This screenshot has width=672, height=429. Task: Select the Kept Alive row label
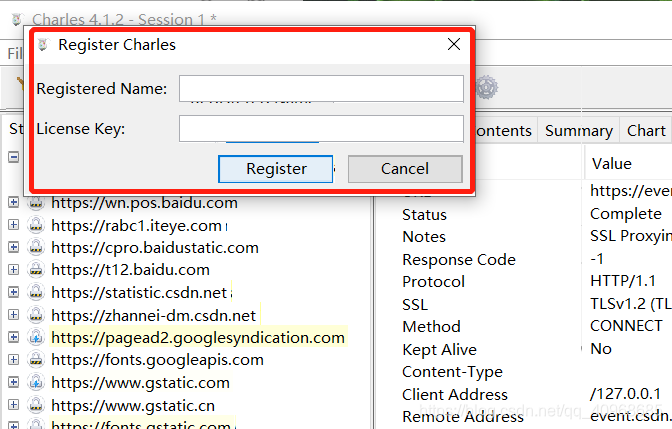[x=439, y=350]
